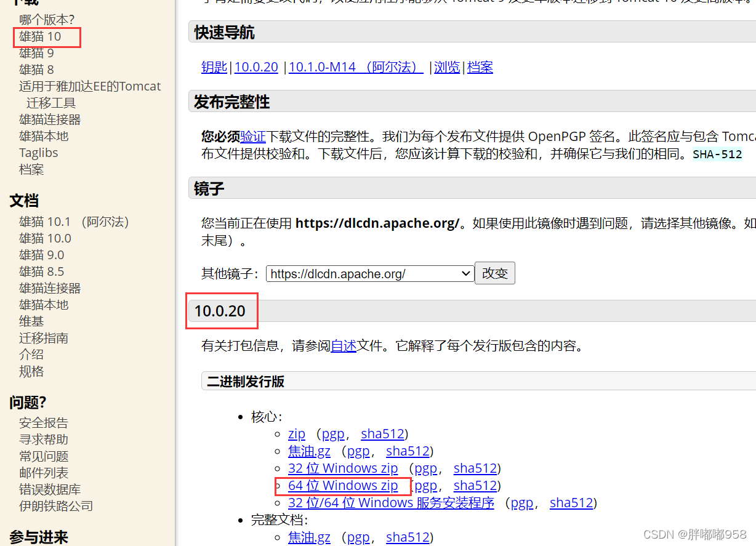The image size is (756, 546).
Task: Open sha512 for Windows 服务安装程序
Action: [571, 503]
